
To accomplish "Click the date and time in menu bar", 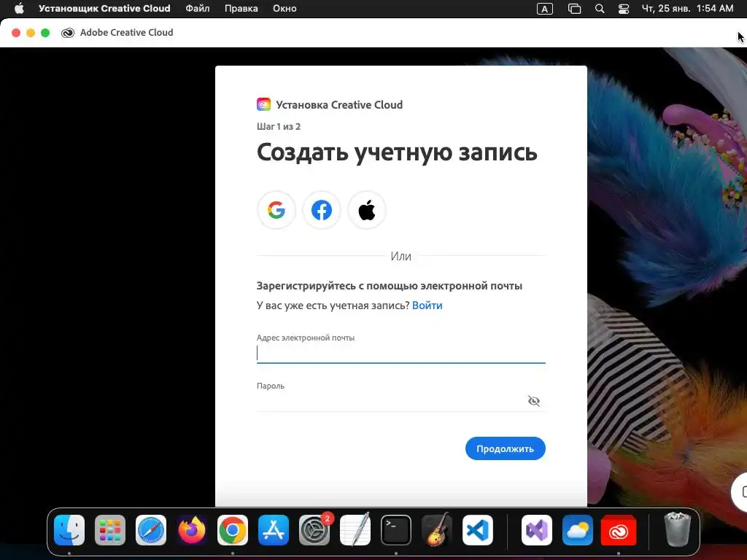I will coord(687,9).
